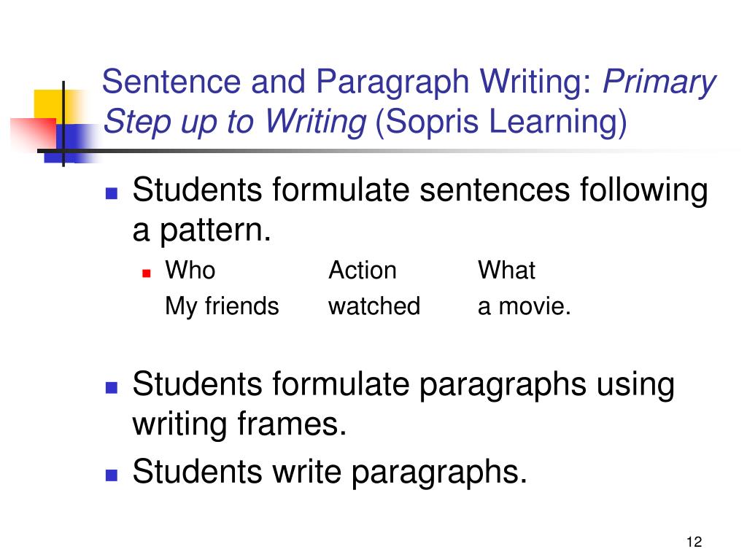Select the word 'Who' column header

190,270
